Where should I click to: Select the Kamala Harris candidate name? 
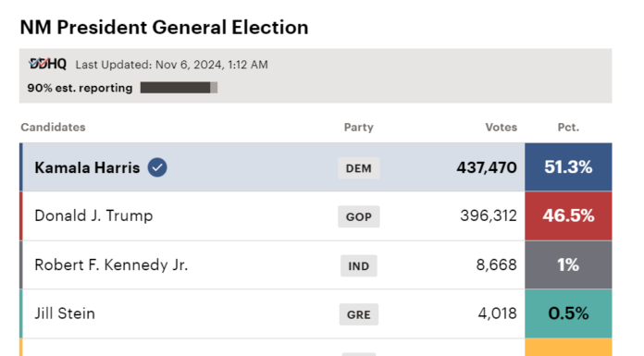click(x=87, y=168)
